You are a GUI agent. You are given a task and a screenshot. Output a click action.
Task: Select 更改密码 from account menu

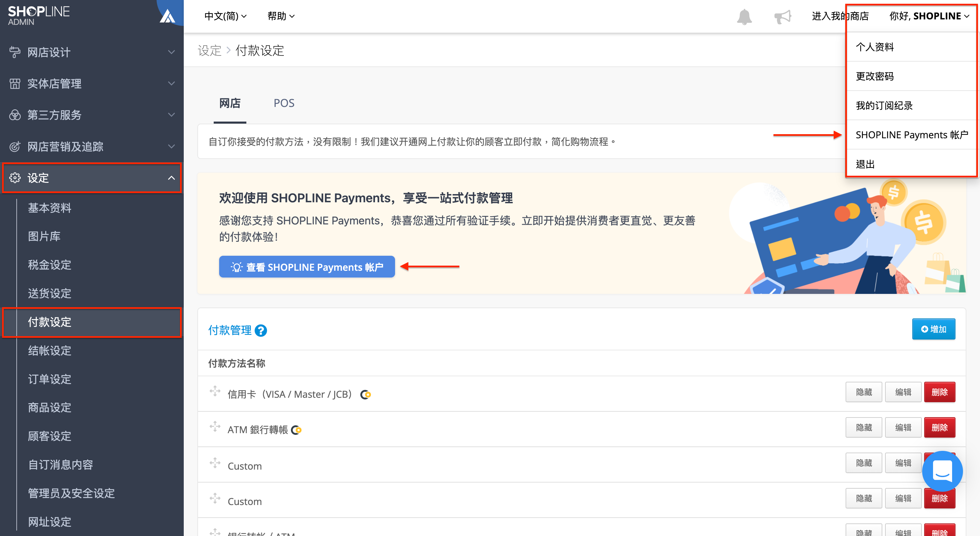[x=912, y=76]
